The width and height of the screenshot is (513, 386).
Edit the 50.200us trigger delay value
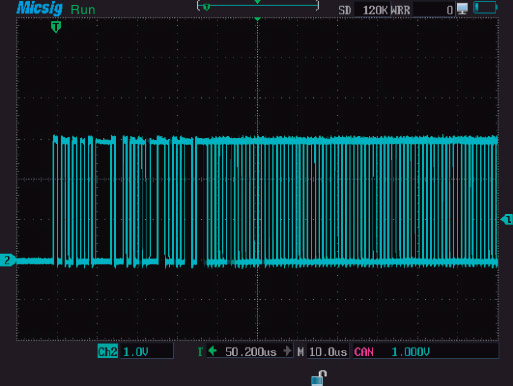coord(251,352)
